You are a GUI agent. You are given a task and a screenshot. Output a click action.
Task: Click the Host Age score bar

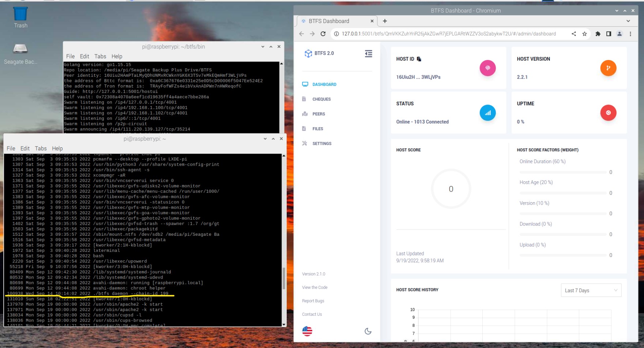click(x=563, y=193)
